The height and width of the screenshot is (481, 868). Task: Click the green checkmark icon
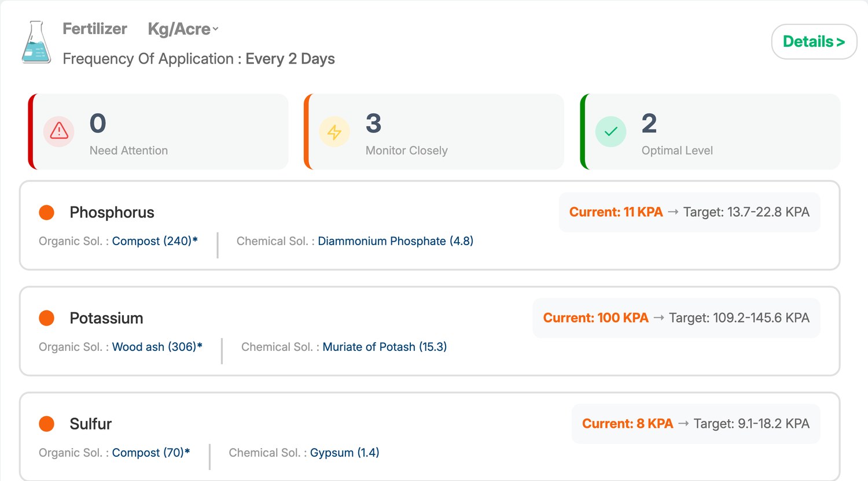pyautogui.click(x=610, y=131)
